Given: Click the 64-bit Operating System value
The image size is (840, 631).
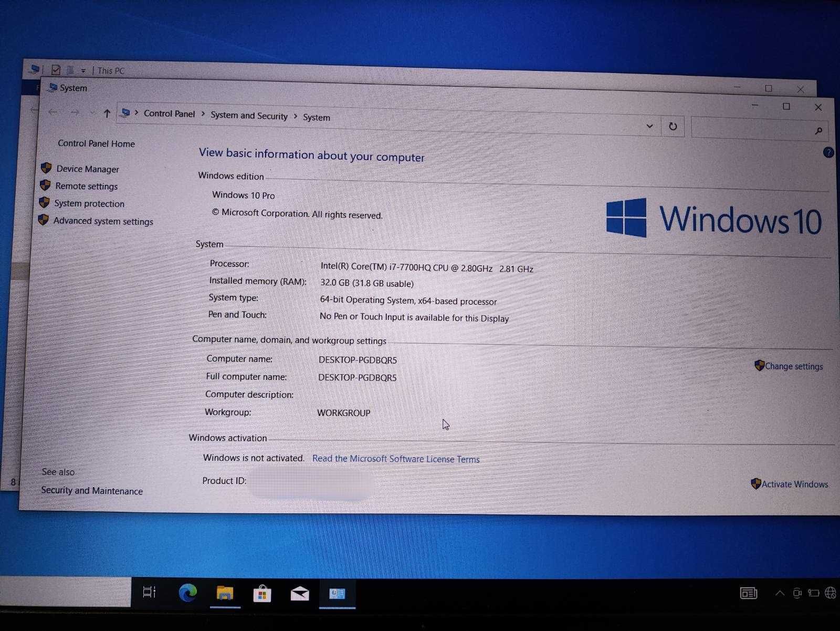Looking at the screenshot, I should (x=408, y=301).
